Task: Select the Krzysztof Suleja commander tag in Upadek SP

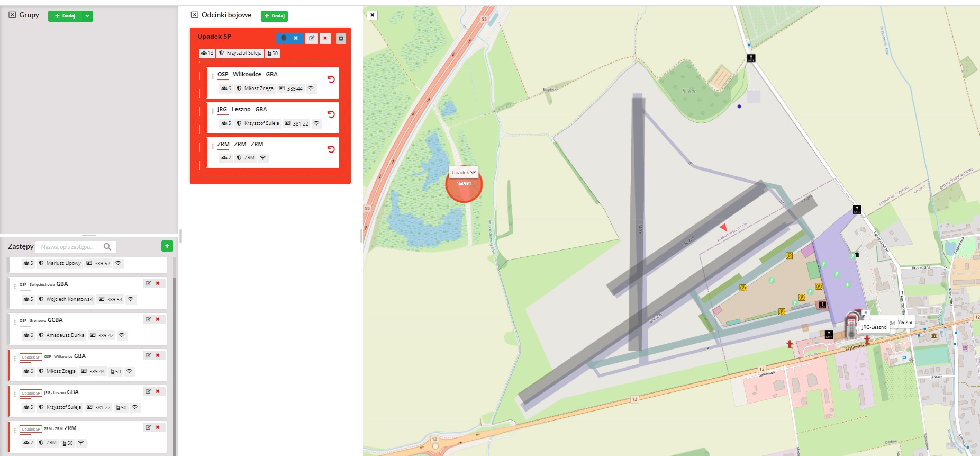Action: (x=240, y=53)
